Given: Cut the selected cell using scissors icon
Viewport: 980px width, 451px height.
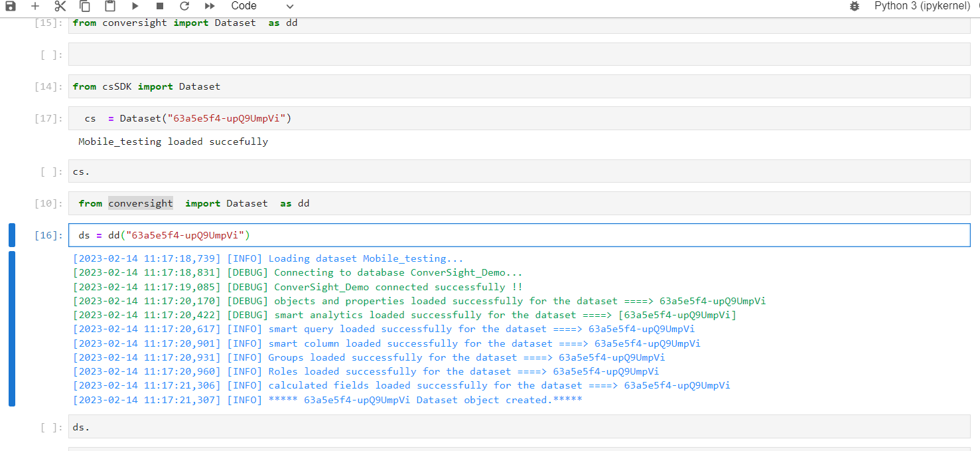Looking at the screenshot, I should click(x=60, y=6).
